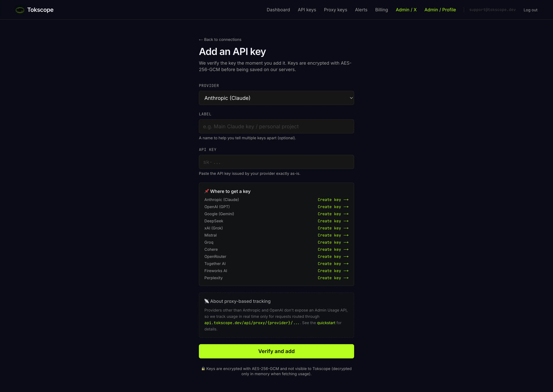Click the Google (Gemini) provider name
The width and height of the screenshot is (553, 392).
pyautogui.click(x=219, y=214)
